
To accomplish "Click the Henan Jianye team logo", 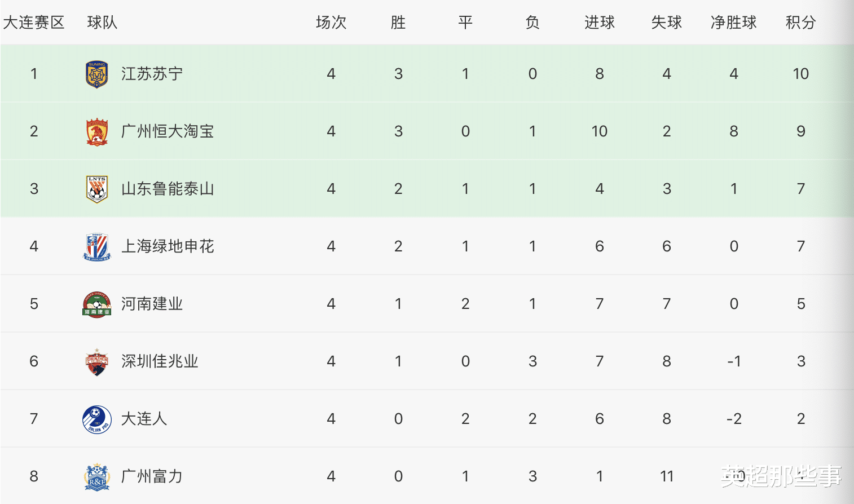I will (x=97, y=304).
